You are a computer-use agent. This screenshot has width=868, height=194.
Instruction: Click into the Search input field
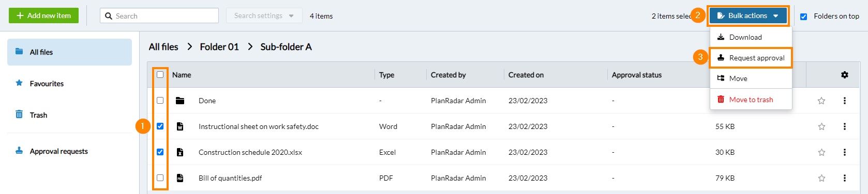point(159,16)
